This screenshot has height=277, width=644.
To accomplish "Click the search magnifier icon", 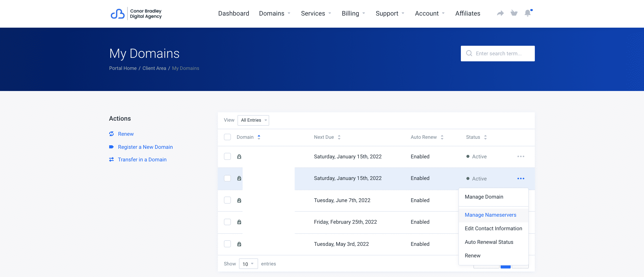I will coord(469,53).
